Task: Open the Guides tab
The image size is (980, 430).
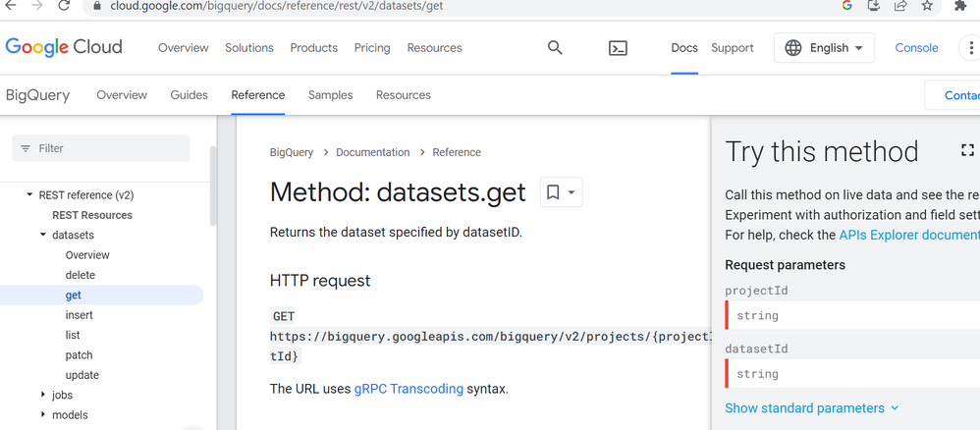Action: pyautogui.click(x=190, y=95)
